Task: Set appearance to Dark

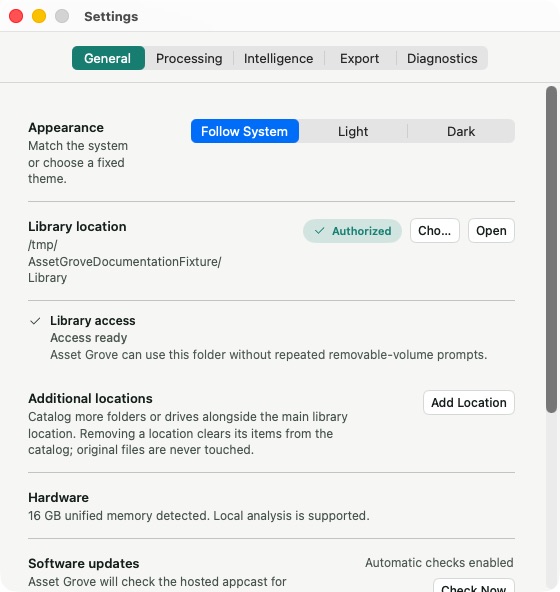Action: pos(461,131)
